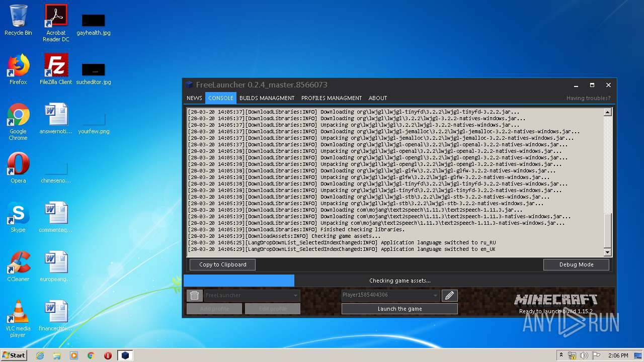Viewport: 644px width, 362px height.
Task: Open Windows Explorer folder in taskbar
Action: [57, 355]
